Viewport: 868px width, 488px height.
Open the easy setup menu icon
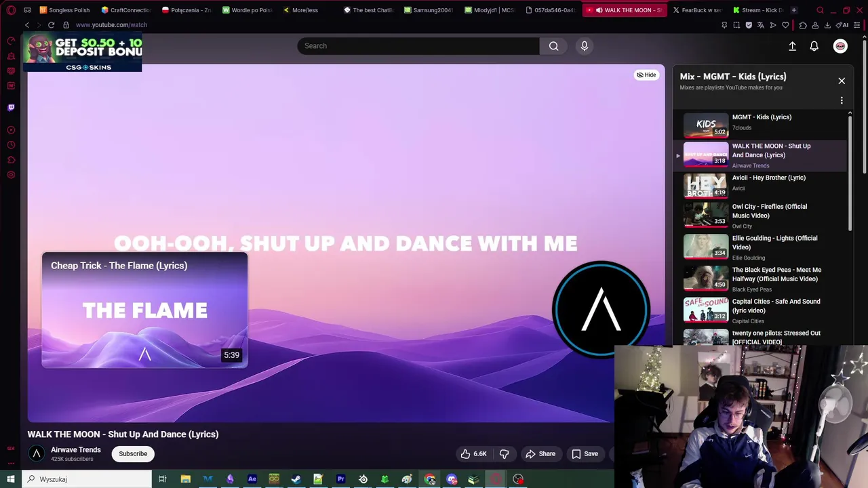(x=856, y=25)
